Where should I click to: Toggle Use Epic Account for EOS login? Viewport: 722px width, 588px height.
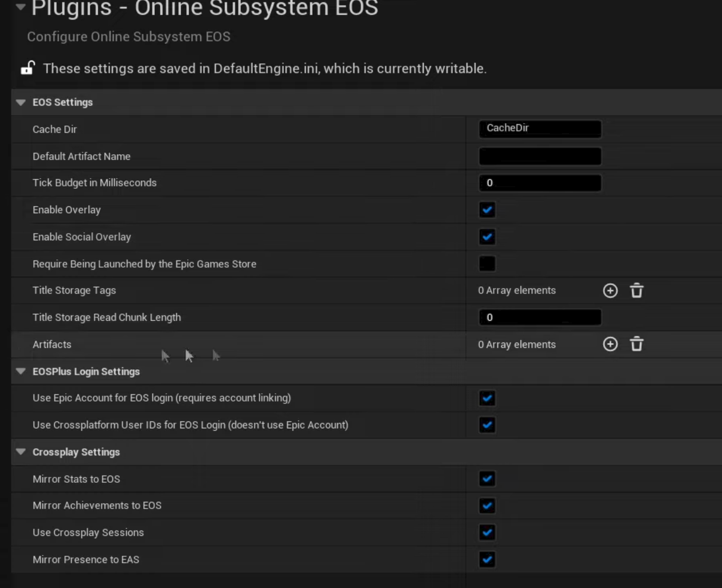(x=487, y=398)
